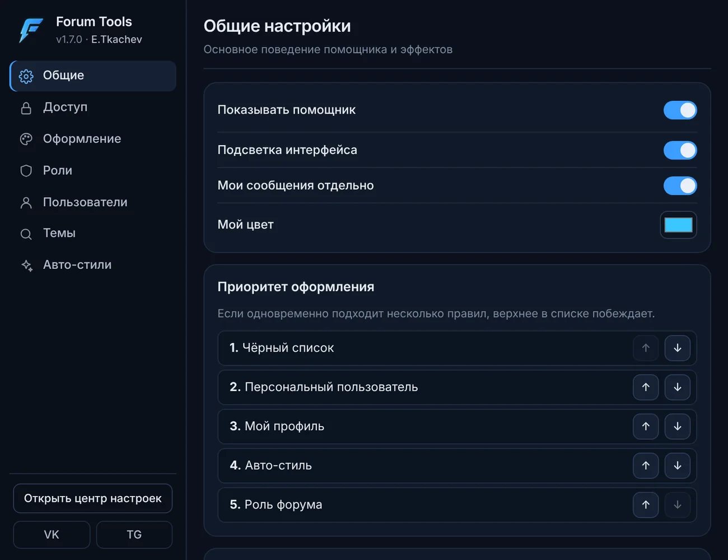Click the subtitle Основное поведение помощника и эффектов

328,50
